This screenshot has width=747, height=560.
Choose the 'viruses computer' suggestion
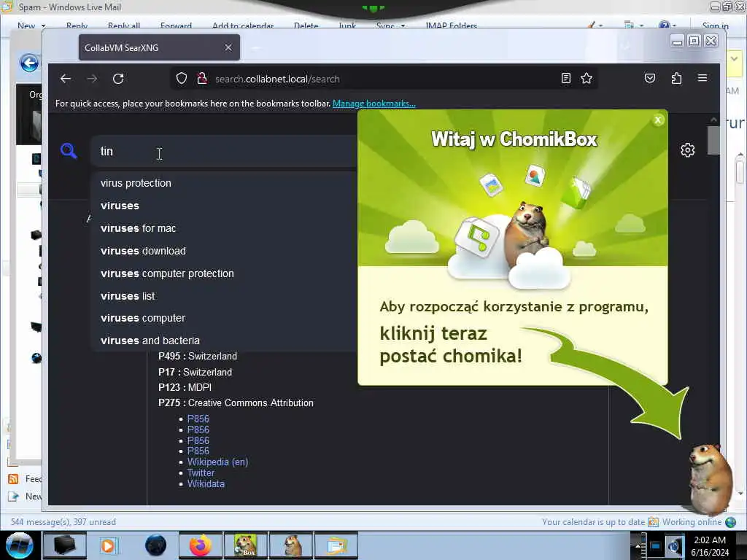[x=143, y=318]
